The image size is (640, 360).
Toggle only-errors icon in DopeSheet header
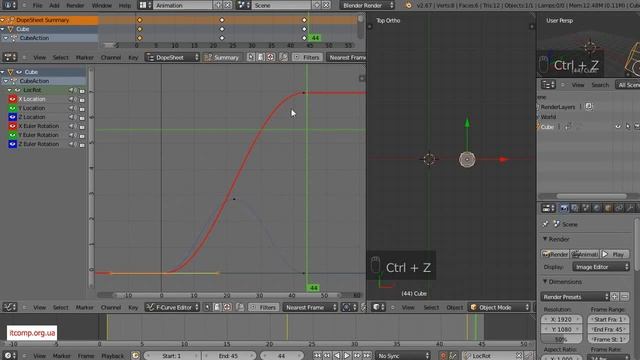270,58
